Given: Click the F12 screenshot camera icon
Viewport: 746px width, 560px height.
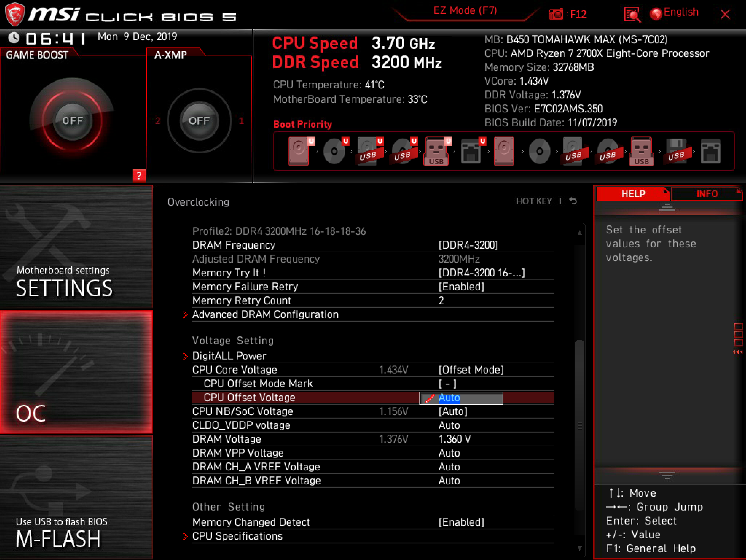Looking at the screenshot, I should pos(556,14).
